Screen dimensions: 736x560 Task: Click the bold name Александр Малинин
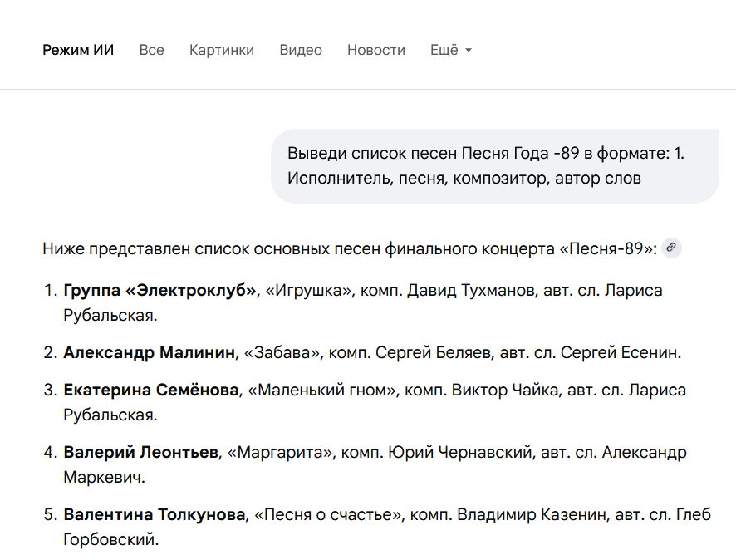pyautogui.click(x=150, y=353)
